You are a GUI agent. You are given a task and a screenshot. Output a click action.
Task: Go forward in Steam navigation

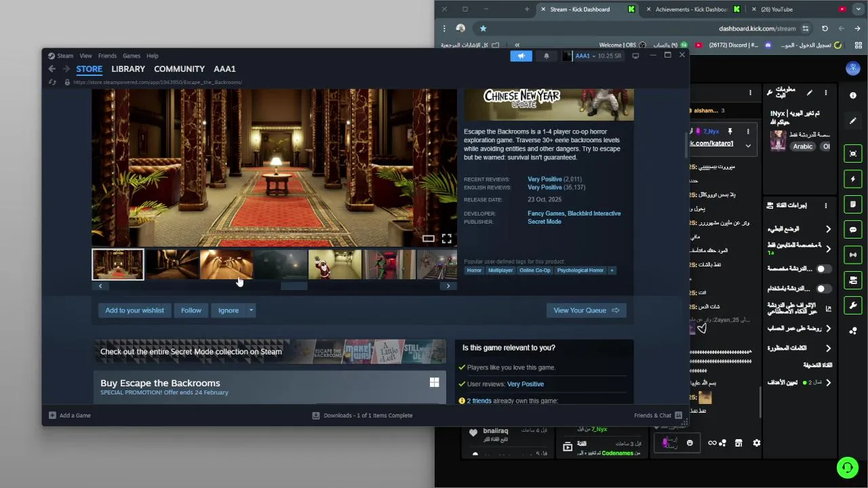66,69
